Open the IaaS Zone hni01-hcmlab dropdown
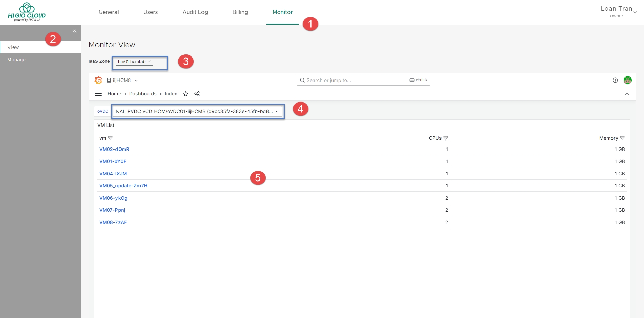644x318 pixels. click(134, 62)
